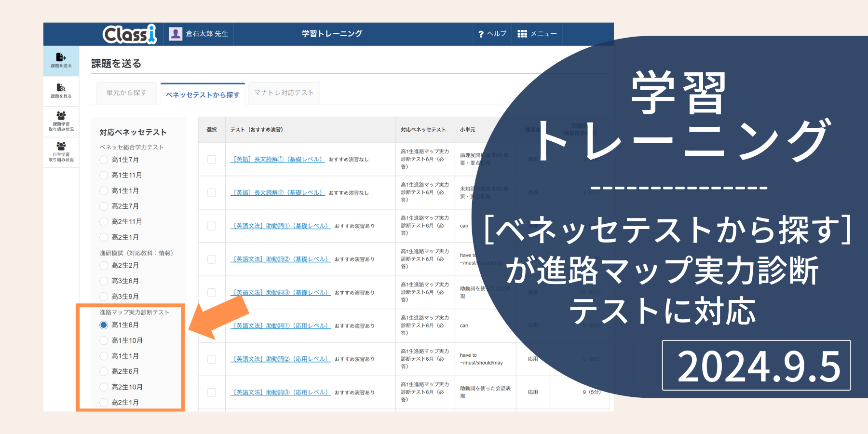This screenshot has height=434, width=868.
Task: Open link [英語文法] 助動詞③（応用レベル）
Action: click(x=281, y=392)
